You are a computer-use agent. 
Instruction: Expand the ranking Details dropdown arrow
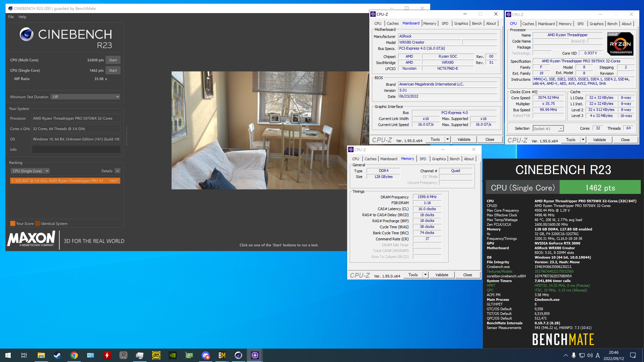[118, 171]
